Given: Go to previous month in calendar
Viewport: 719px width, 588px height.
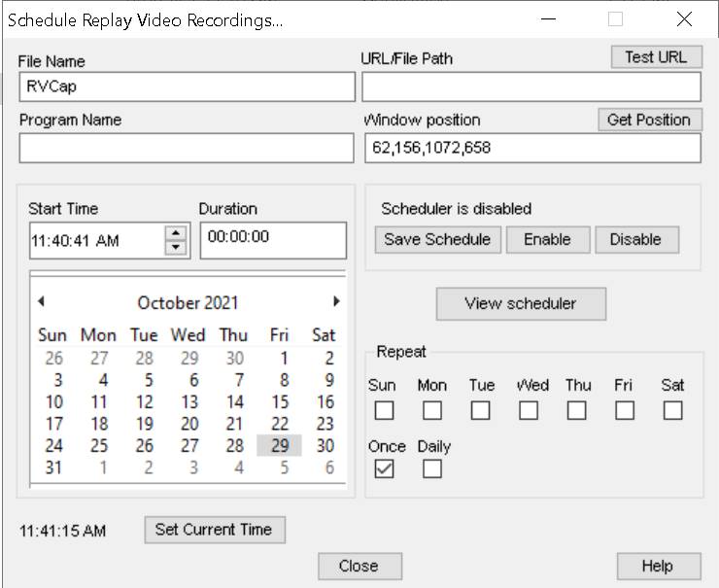Looking at the screenshot, I should 41,301.
